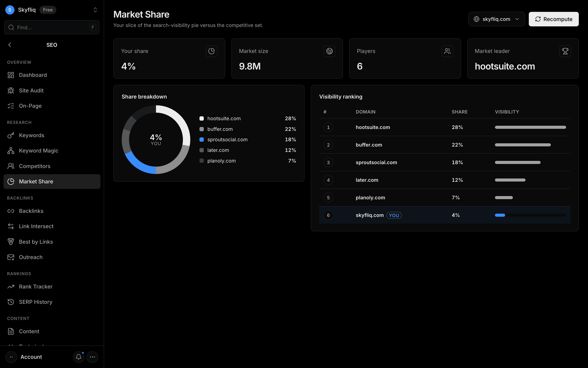Open the skyfliq.com domain dropdown
This screenshot has height=368, width=588.
tap(496, 19)
